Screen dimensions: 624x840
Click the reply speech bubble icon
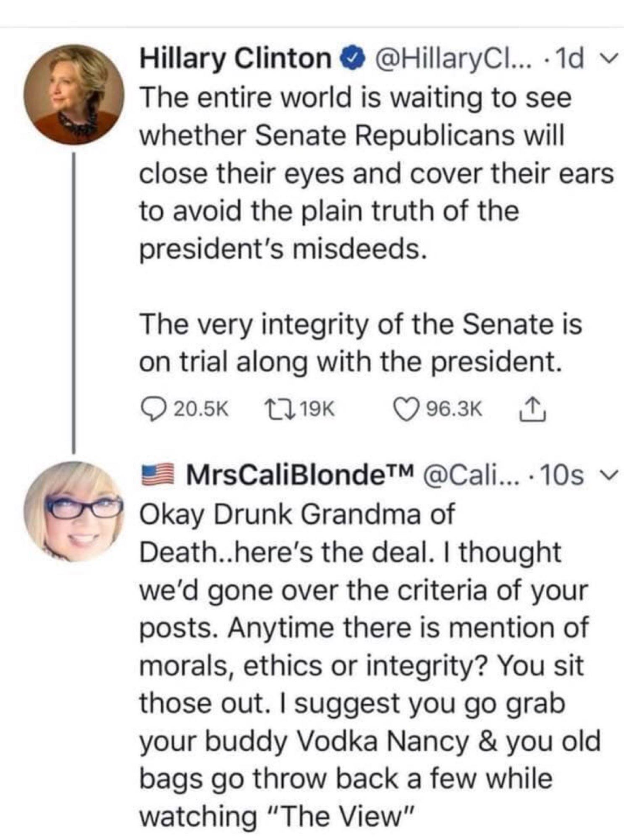point(152,408)
